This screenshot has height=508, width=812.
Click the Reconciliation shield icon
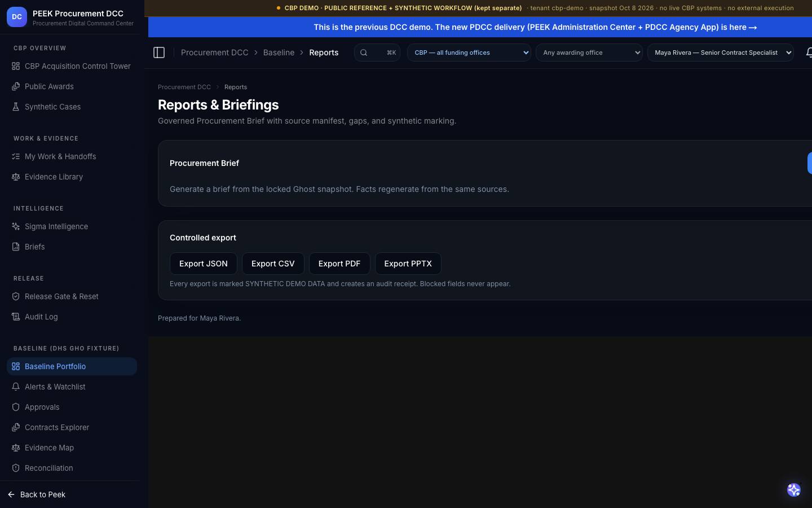tap(16, 468)
